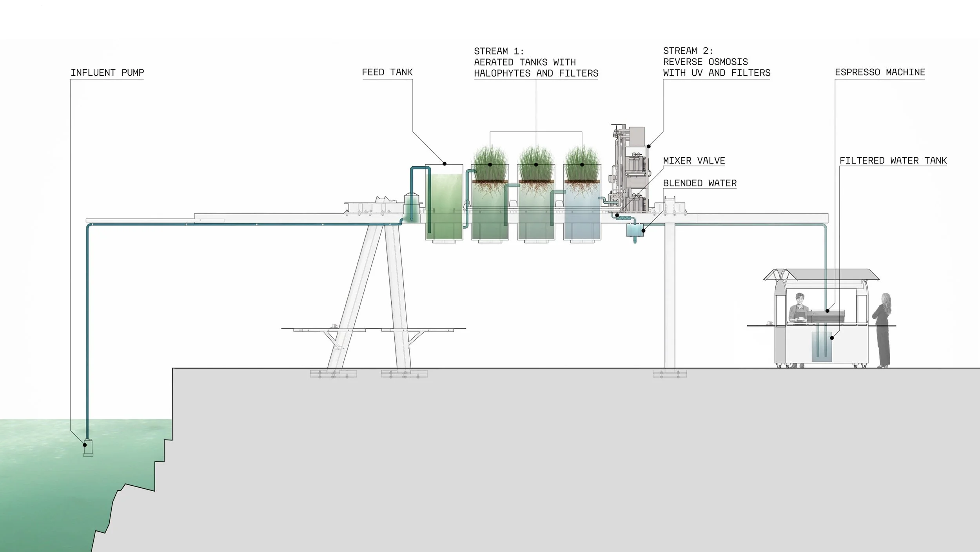The width and height of the screenshot is (980, 552).
Task: Click the MIXER VALVE label
Action: click(694, 160)
